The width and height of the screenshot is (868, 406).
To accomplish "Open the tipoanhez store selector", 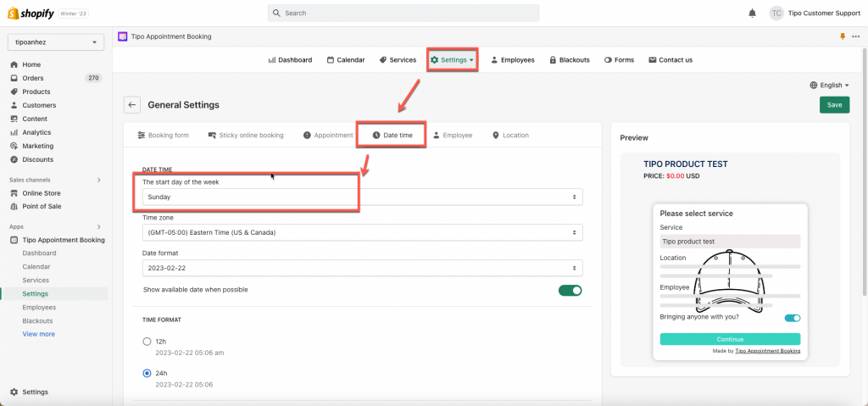I will (x=56, y=42).
